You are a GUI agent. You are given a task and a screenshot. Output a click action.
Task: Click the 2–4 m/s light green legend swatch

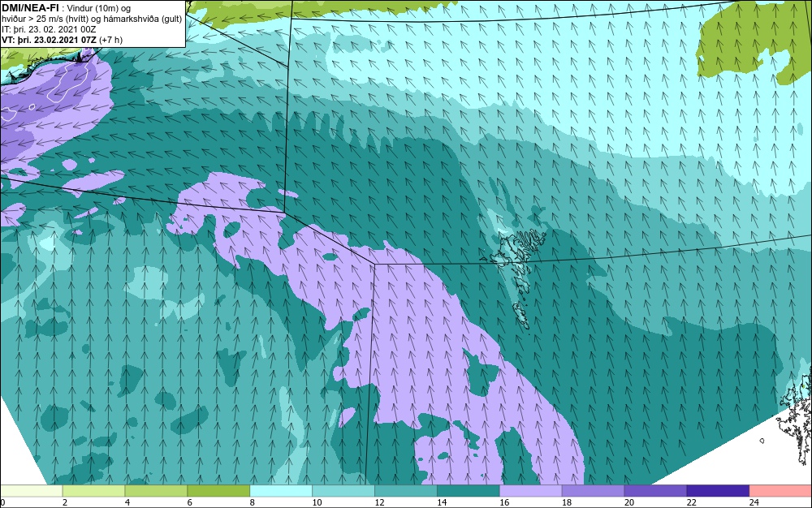pos(93,491)
